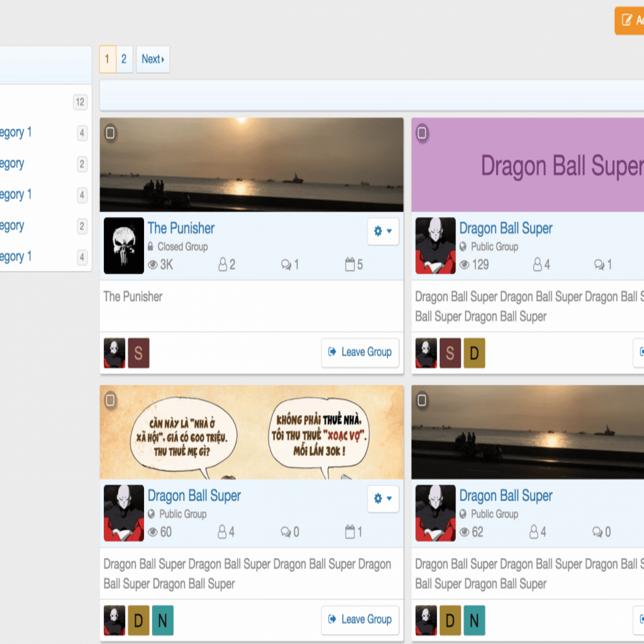Click the lock icon beside Closed Group
This screenshot has height=644, width=644.
(150, 247)
